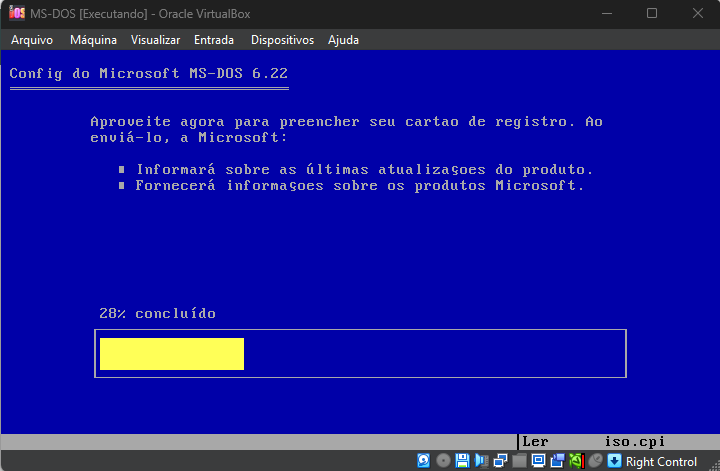Open the Entrada menu
The width and height of the screenshot is (720, 471).
click(214, 40)
